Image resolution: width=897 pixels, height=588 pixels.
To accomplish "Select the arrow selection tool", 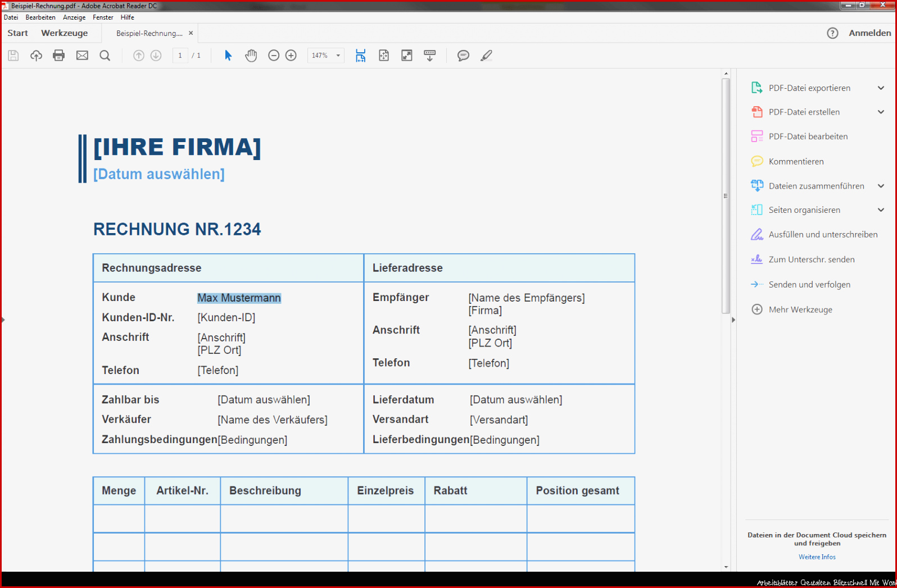I will (x=228, y=56).
